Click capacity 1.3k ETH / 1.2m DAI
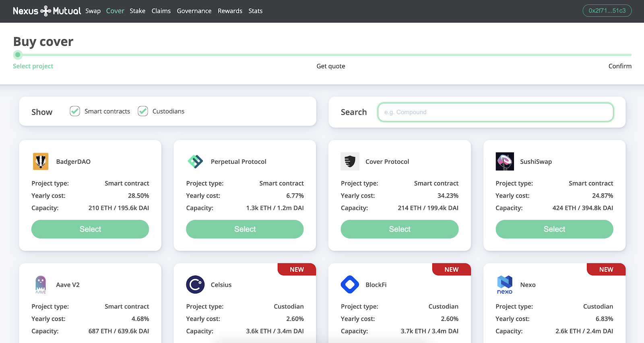 tap(275, 208)
